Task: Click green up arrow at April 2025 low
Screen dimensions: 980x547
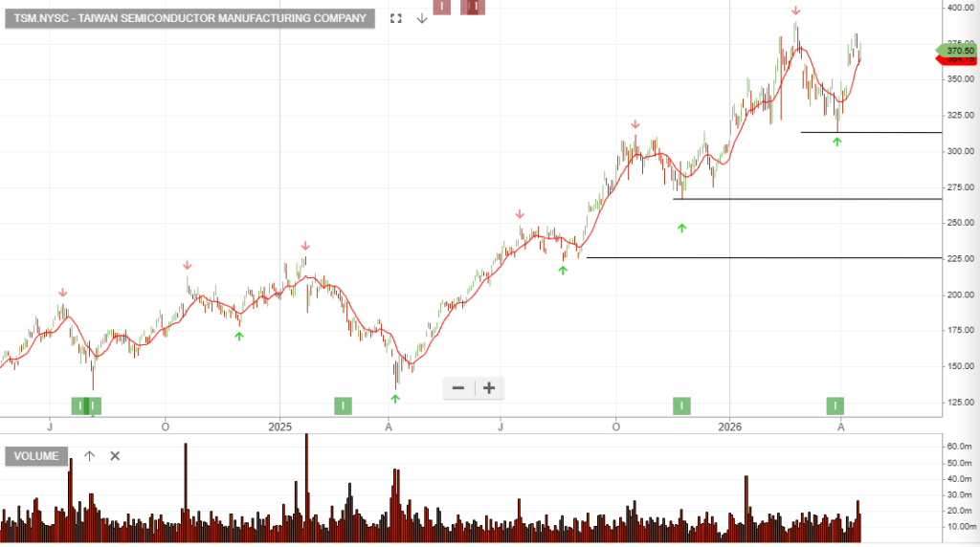Action: pos(395,398)
